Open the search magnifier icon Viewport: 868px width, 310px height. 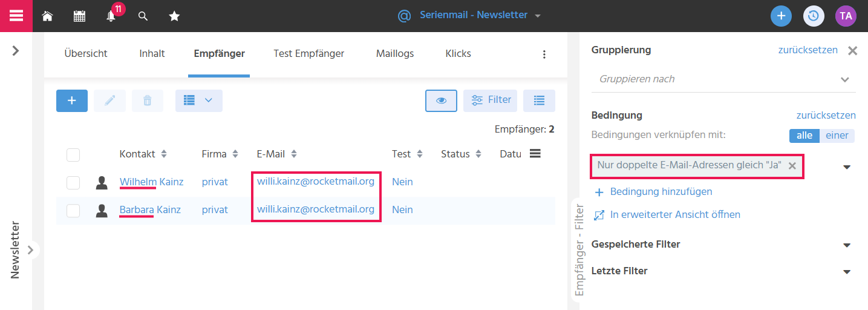pos(143,16)
